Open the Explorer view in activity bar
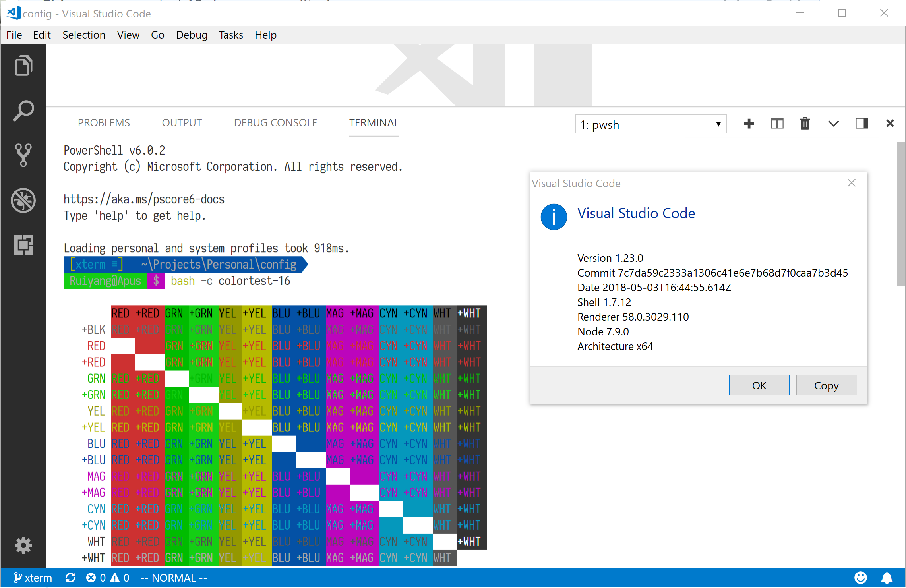This screenshot has height=588, width=906. click(x=23, y=66)
